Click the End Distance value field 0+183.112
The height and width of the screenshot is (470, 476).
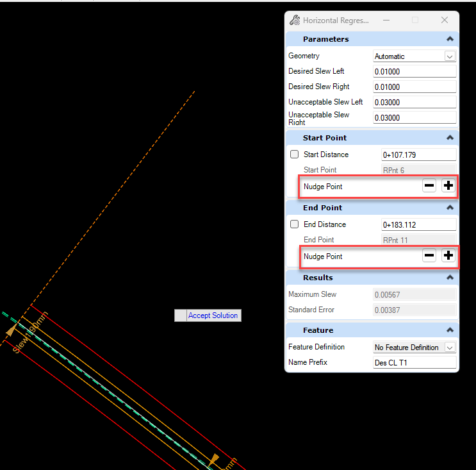click(418, 225)
